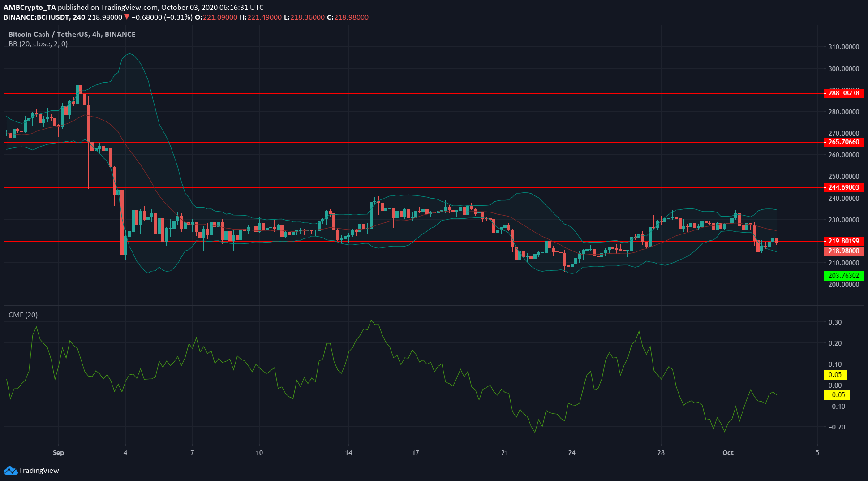Click the green 203.76302 support label
Viewport: 868px width, 481px height.
tap(844, 276)
